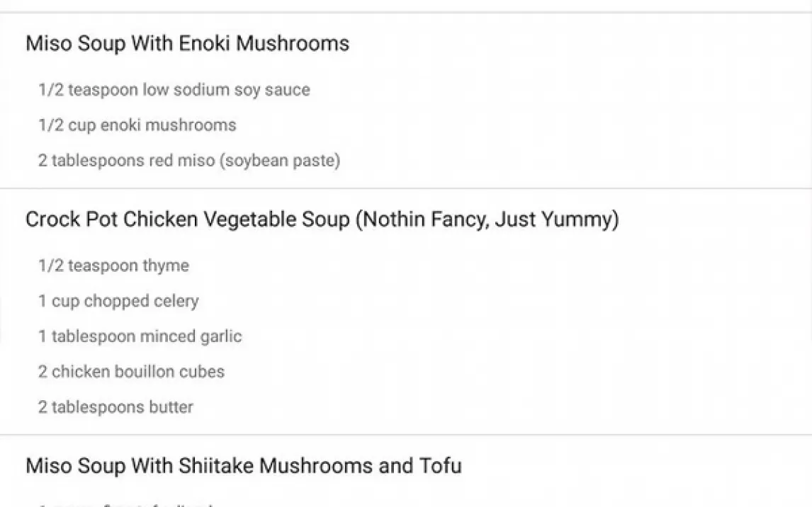
Task: Click the '(soybean paste)' parenthetical text
Action: (x=280, y=161)
